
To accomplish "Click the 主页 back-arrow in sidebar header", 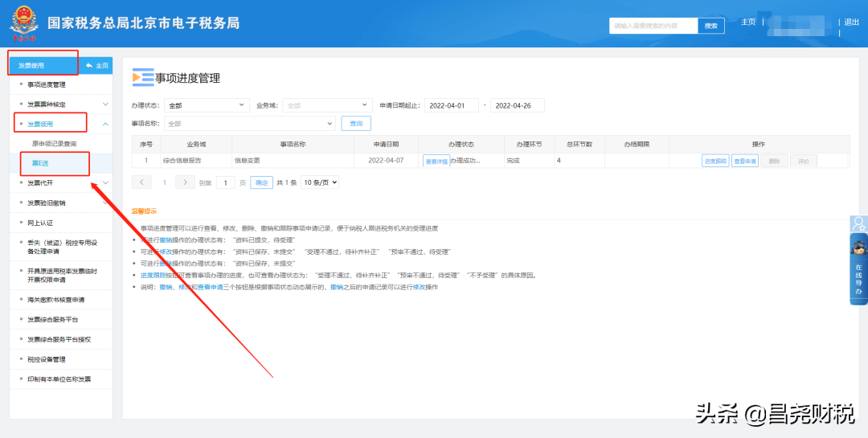I will pos(96,65).
